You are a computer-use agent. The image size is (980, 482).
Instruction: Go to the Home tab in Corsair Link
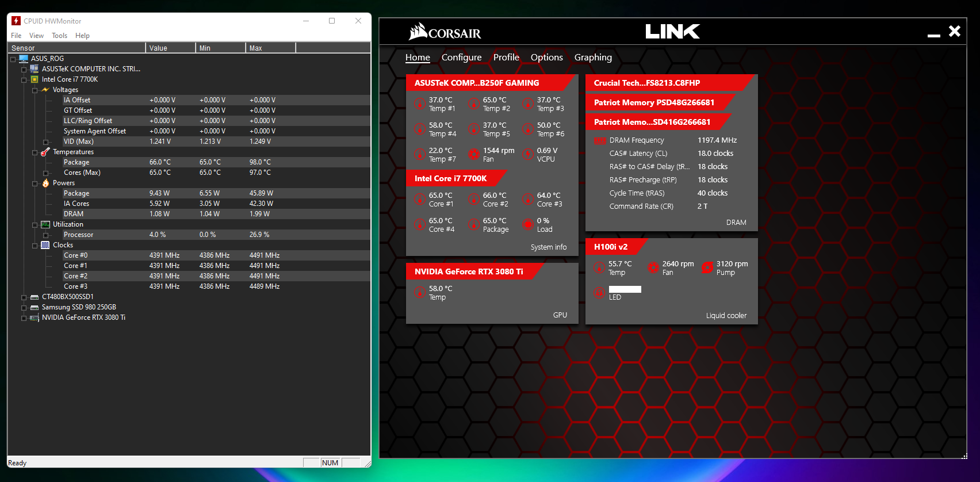tap(418, 58)
